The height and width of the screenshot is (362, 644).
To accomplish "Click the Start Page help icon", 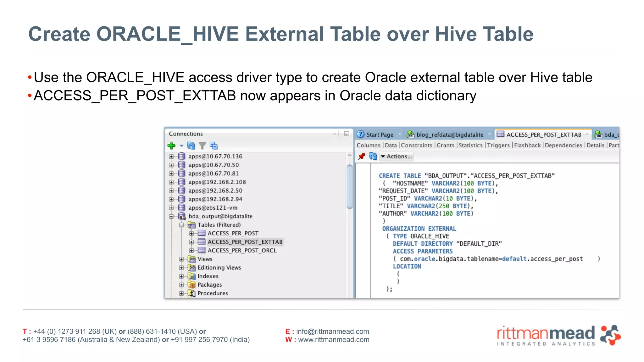I will point(361,134).
